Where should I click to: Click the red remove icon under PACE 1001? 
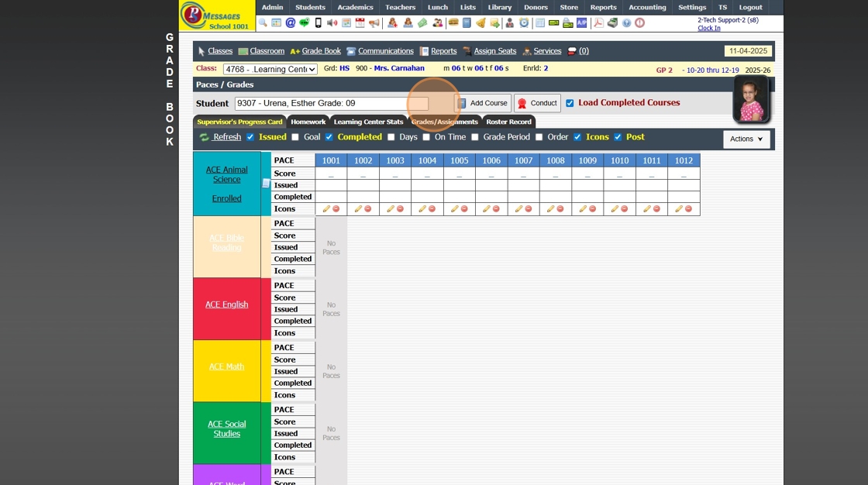pos(336,208)
